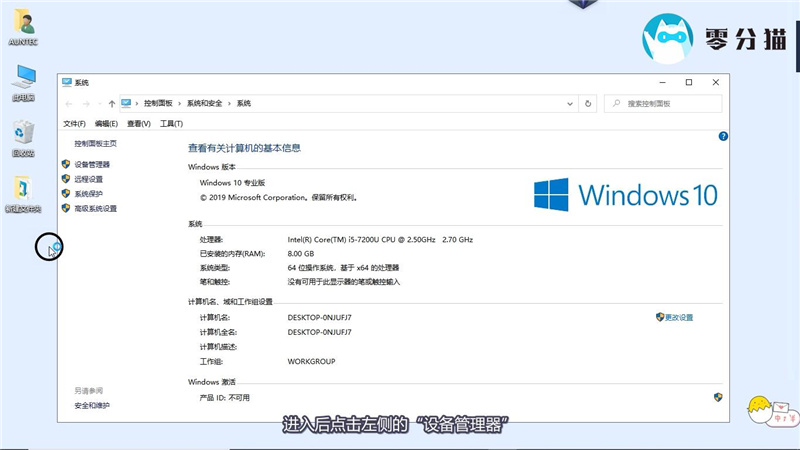Viewport: 800px width, 450px height.
Task: Open the AUNTEC user folder on the desktop
Action: [23, 28]
